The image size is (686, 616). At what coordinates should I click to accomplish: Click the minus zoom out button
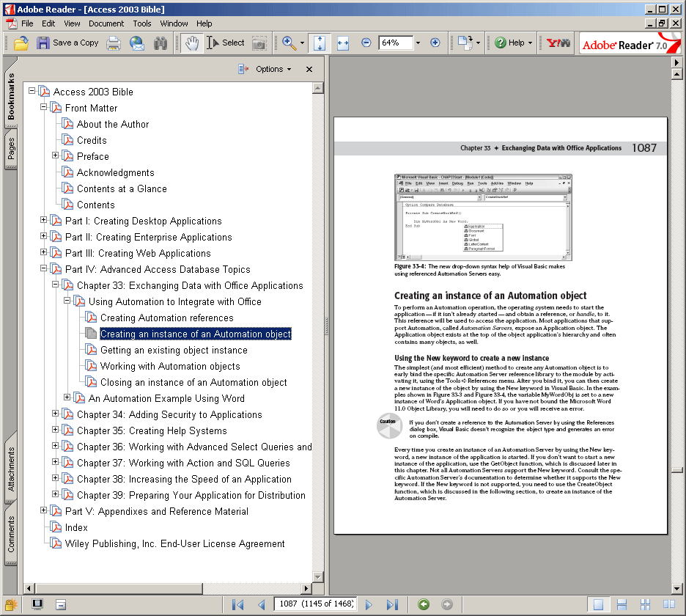pyautogui.click(x=366, y=43)
